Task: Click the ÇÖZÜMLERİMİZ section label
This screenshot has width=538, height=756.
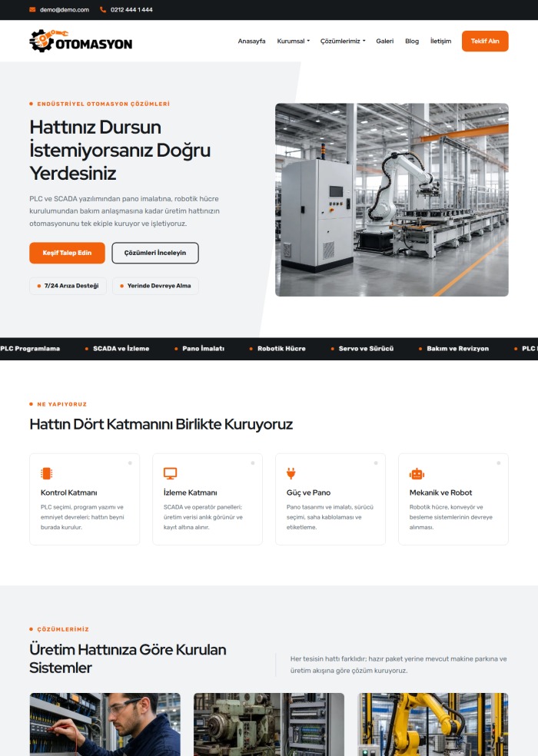Action: click(x=63, y=629)
